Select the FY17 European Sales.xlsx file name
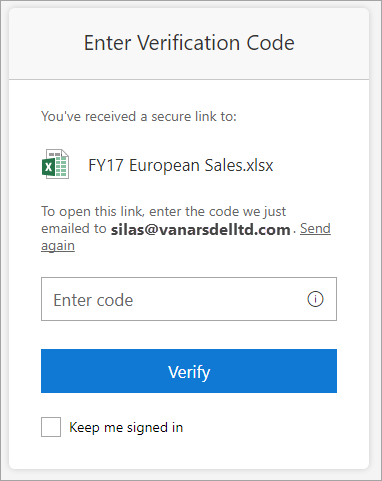Image resolution: width=382 pixels, height=481 pixels. (181, 165)
